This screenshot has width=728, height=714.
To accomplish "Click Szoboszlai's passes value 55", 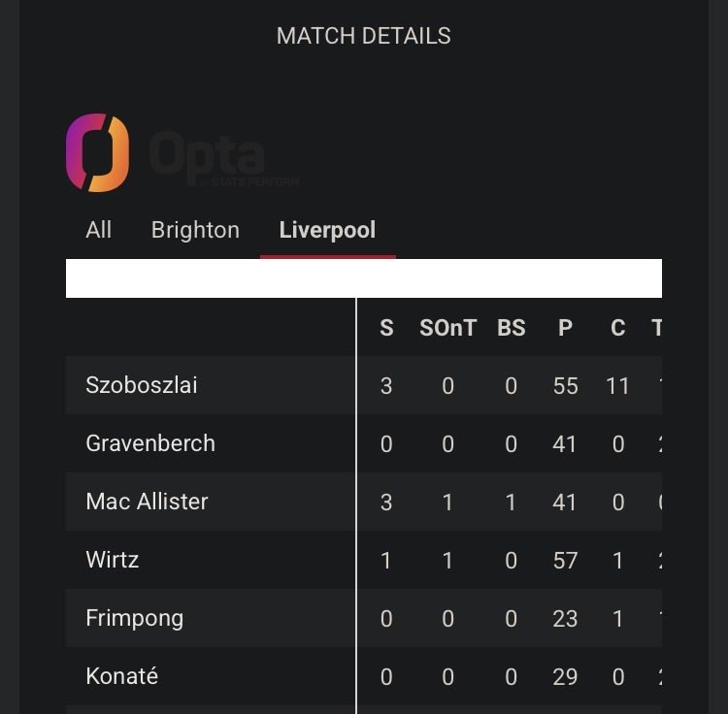I will (565, 385).
